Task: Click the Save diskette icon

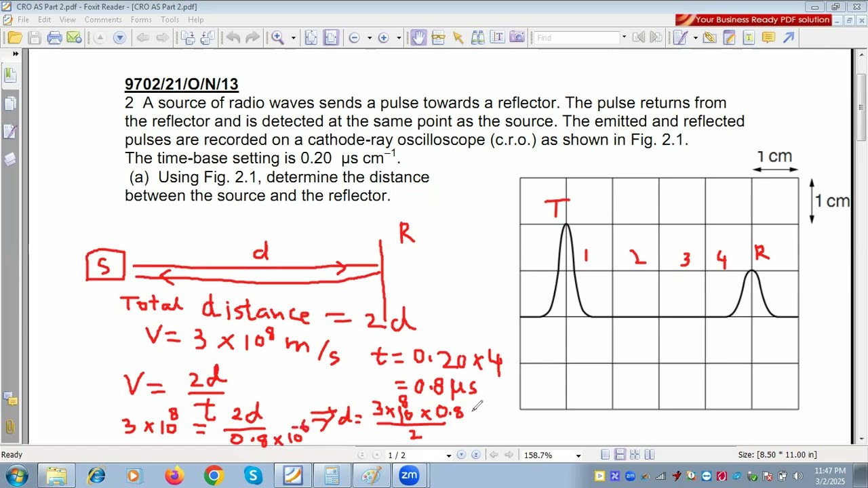Action: [x=35, y=38]
